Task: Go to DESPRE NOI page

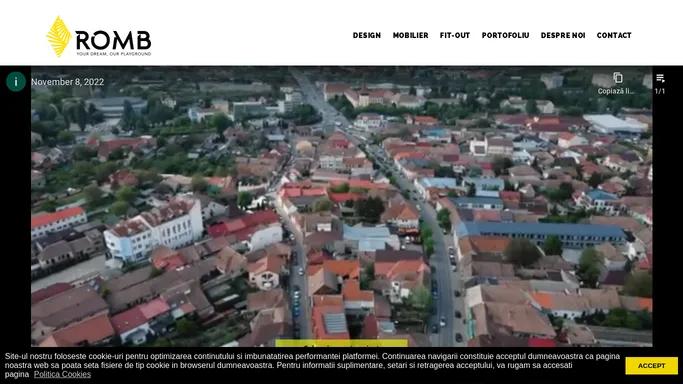Action: click(x=563, y=35)
